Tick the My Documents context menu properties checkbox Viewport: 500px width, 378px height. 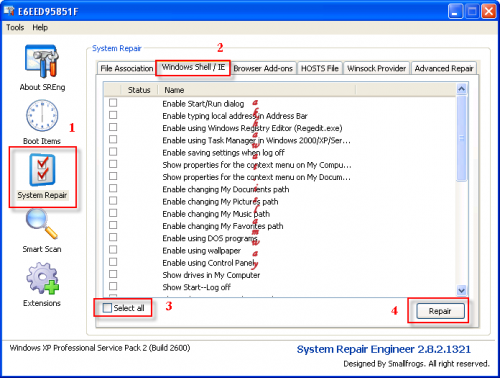(113, 176)
